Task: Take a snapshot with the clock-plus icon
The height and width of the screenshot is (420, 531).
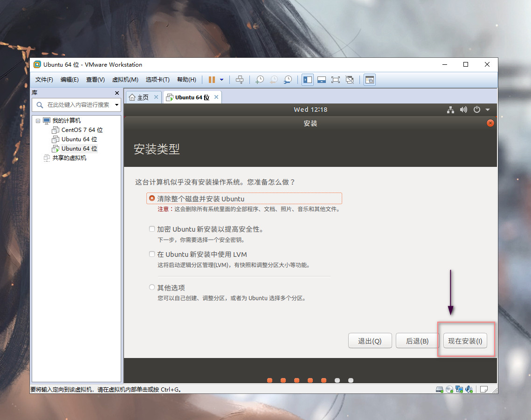Action: click(x=260, y=80)
